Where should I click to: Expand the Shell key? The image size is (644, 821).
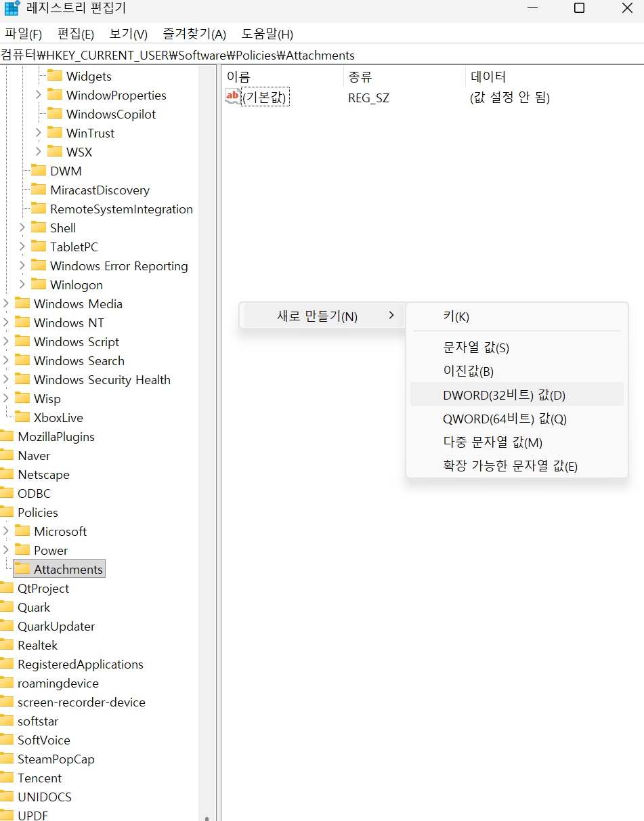pyautogui.click(x=22, y=228)
